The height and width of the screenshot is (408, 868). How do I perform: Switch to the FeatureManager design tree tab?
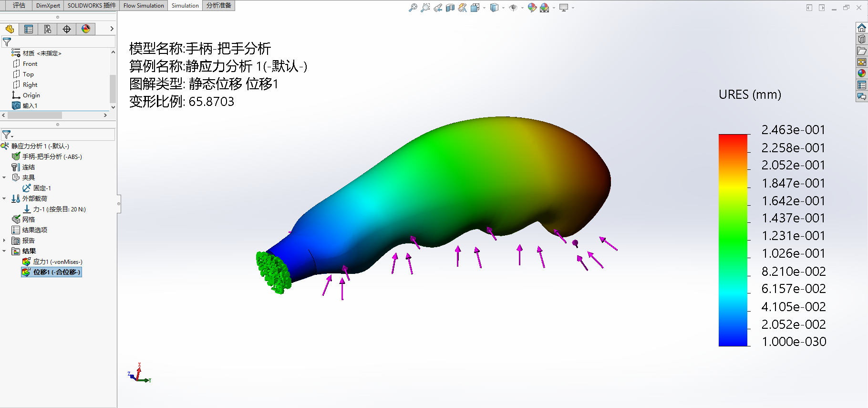click(x=10, y=29)
